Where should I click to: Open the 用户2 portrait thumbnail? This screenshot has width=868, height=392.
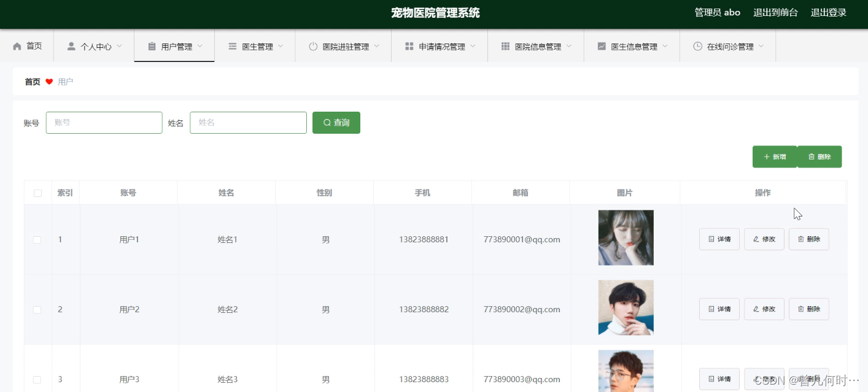pos(626,307)
